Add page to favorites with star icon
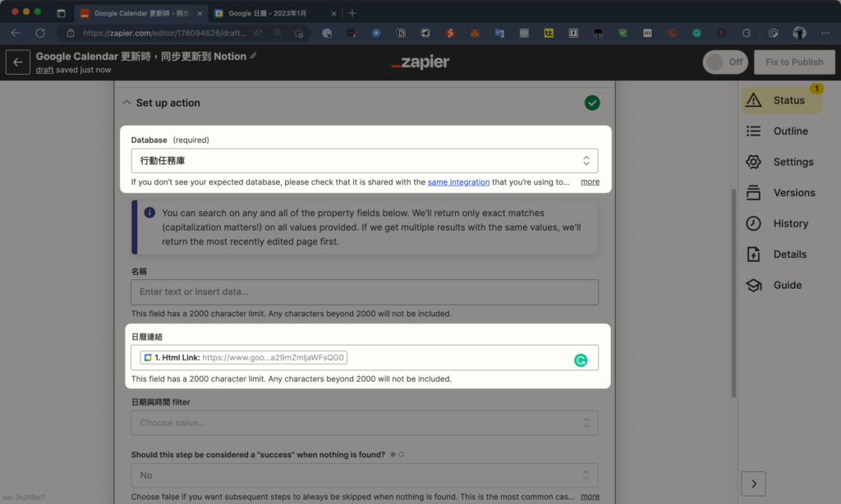The width and height of the screenshot is (841, 504). (x=299, y=33)
